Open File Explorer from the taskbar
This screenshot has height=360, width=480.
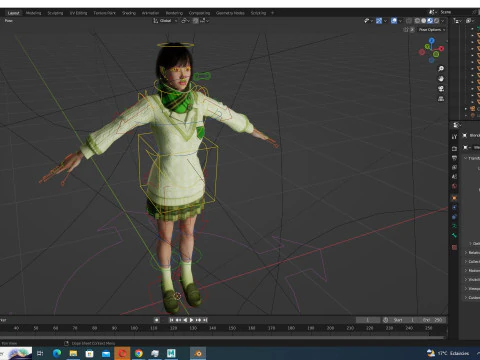(73, 353)
